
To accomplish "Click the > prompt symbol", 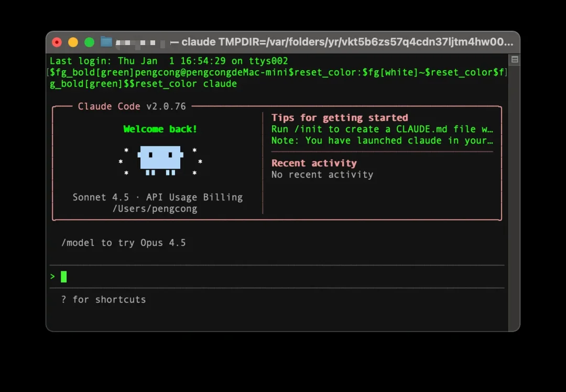I will coord(52,277).
